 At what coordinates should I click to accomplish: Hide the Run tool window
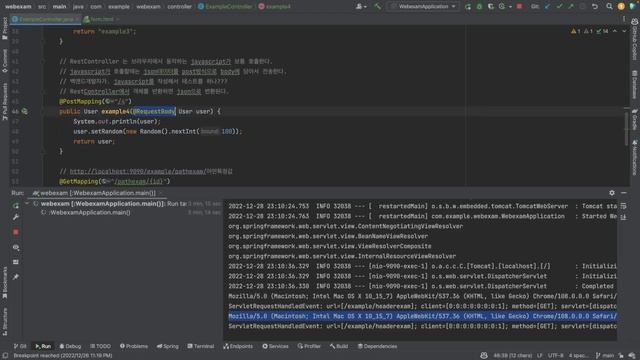point(624,193)
